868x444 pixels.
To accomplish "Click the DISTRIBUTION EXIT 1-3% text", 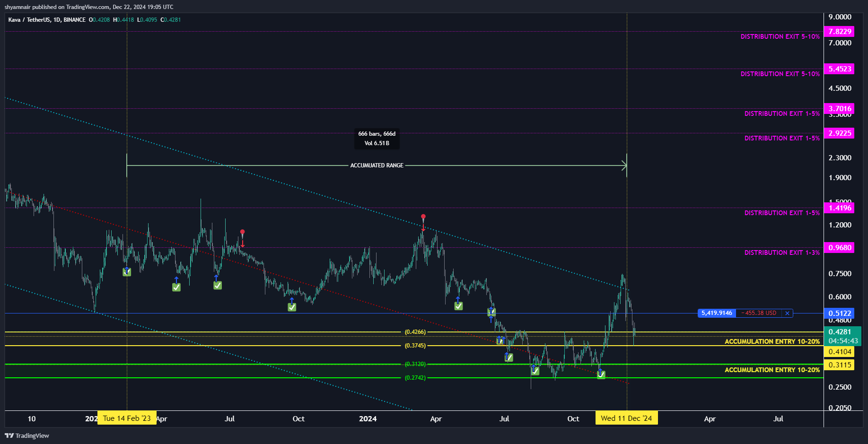I will click(x=782, y=252).
